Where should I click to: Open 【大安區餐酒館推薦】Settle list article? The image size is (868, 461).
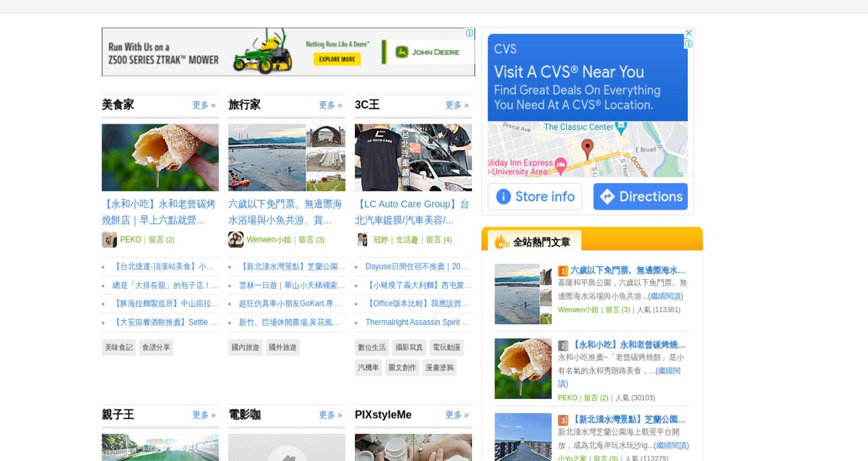(164, 322)
